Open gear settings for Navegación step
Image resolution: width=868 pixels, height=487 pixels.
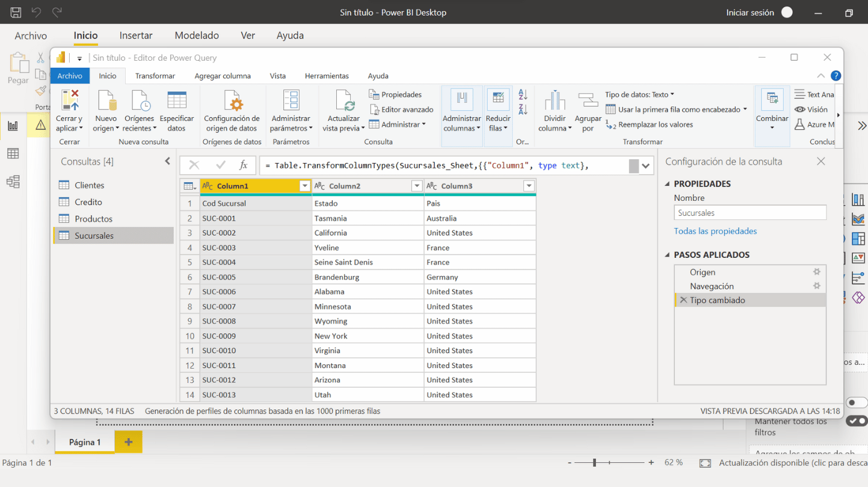pos(816,286)
